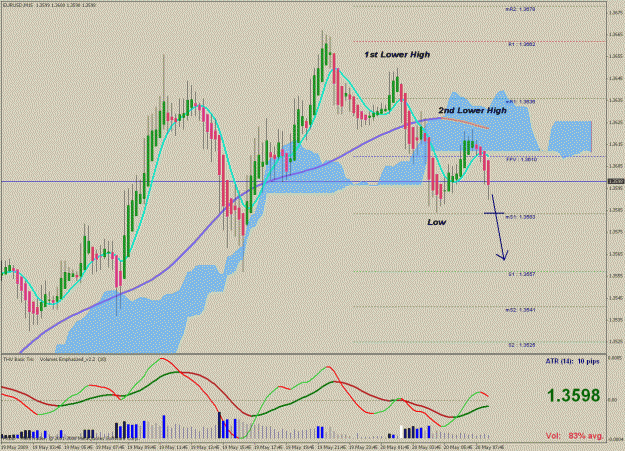The height and width of the screenshot is (451, 625).
Task: Click the 'Low' annotation label
Action: click(436, 222)
